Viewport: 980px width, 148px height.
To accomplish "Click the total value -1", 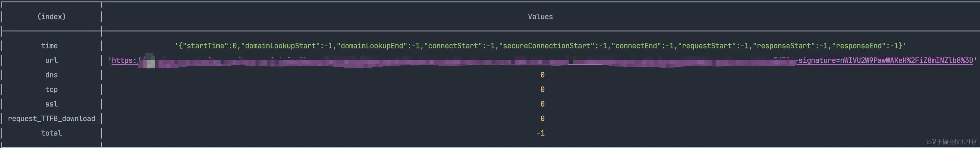I will [541, 133].
